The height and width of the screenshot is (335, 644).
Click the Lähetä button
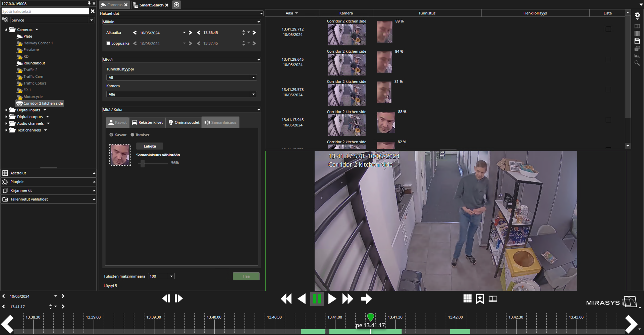(150, 146)
